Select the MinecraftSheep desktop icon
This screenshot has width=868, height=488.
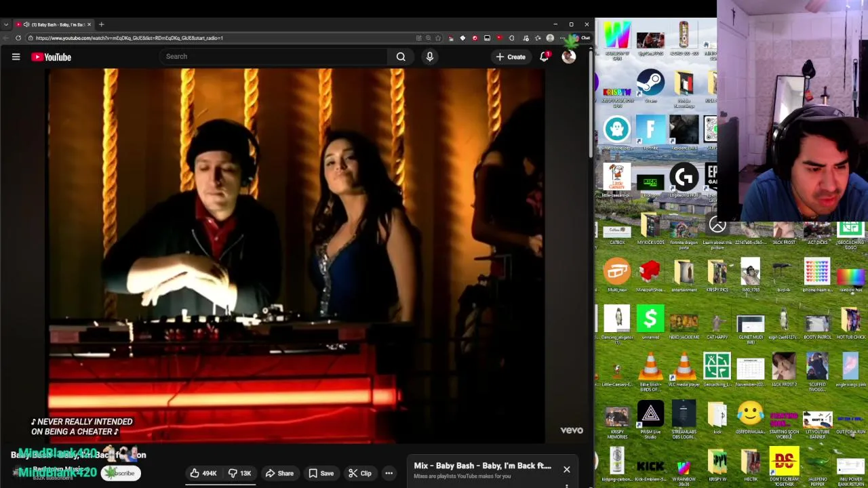650,275
